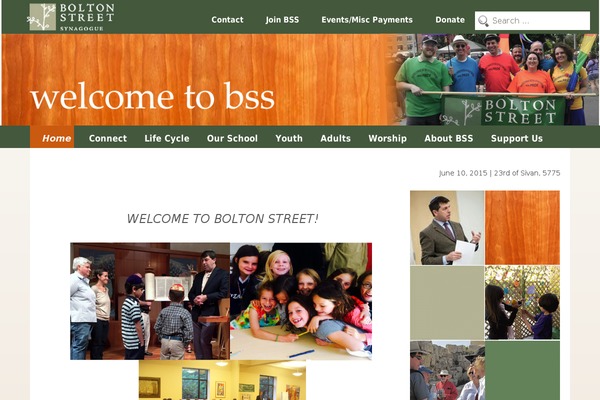Click the June 10, 2015 date text

tap(463, 173)
